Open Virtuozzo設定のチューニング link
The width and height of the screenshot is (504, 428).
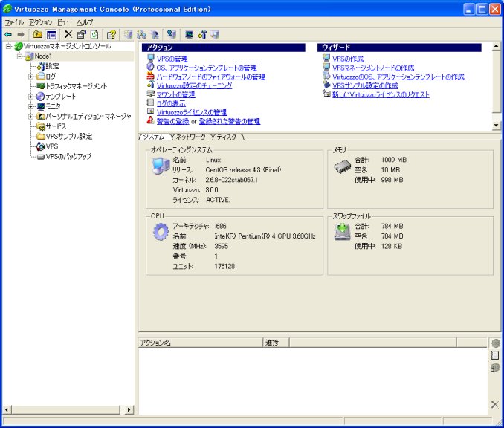click(x=194, y=85)
